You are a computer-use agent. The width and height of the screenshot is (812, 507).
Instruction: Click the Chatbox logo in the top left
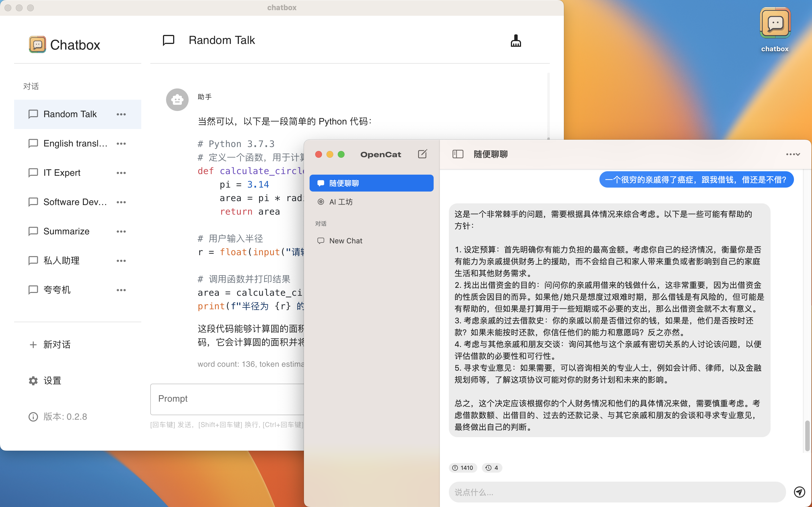(37, 44)
